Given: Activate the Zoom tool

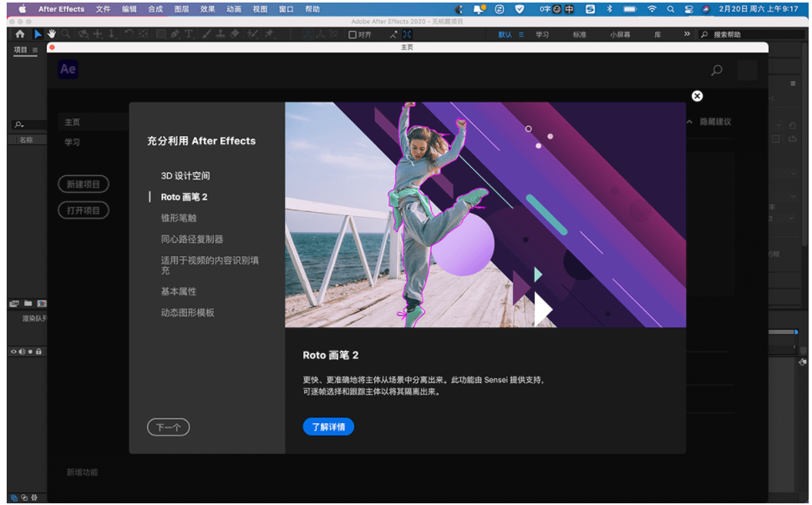Looking at the screenshot, I should click(64, 34).
